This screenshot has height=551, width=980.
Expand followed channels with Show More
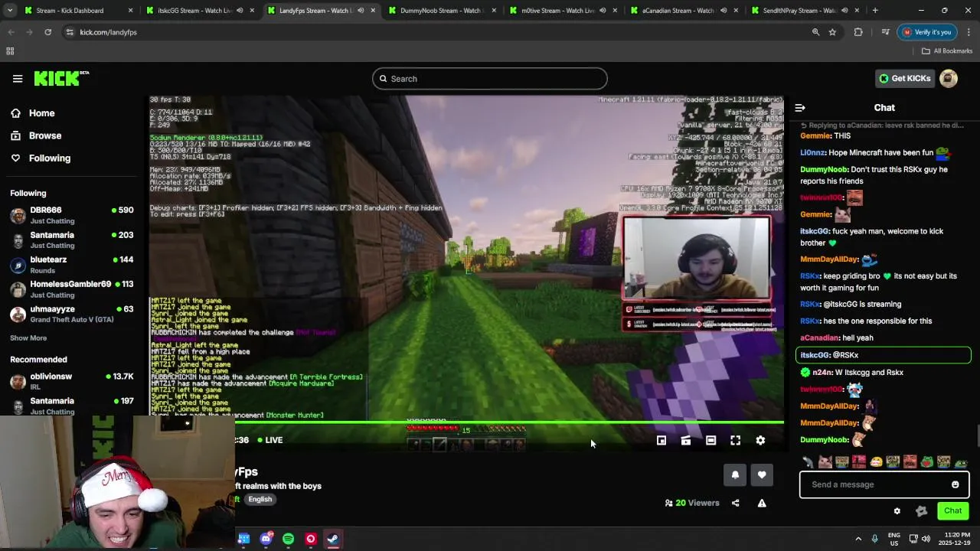point(28,337)
